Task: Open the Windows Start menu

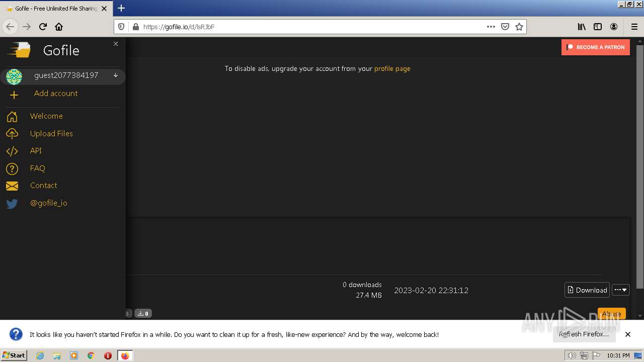Action: [x=14, y=355]
